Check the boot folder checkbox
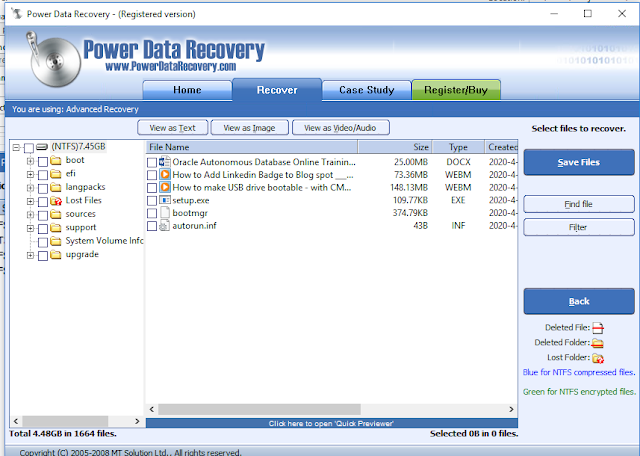This screenshot has width=640, height=456. 43,161
